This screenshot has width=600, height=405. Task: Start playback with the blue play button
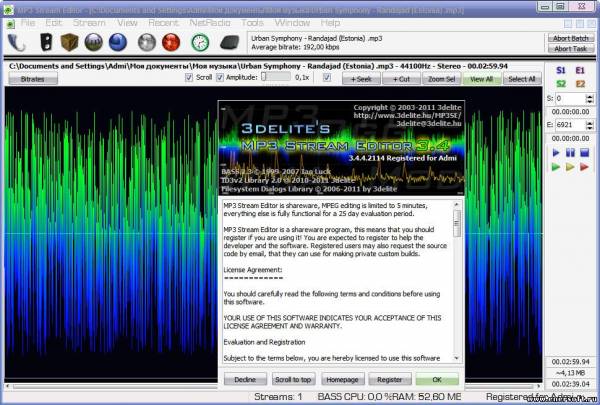[x=556, y=153]
